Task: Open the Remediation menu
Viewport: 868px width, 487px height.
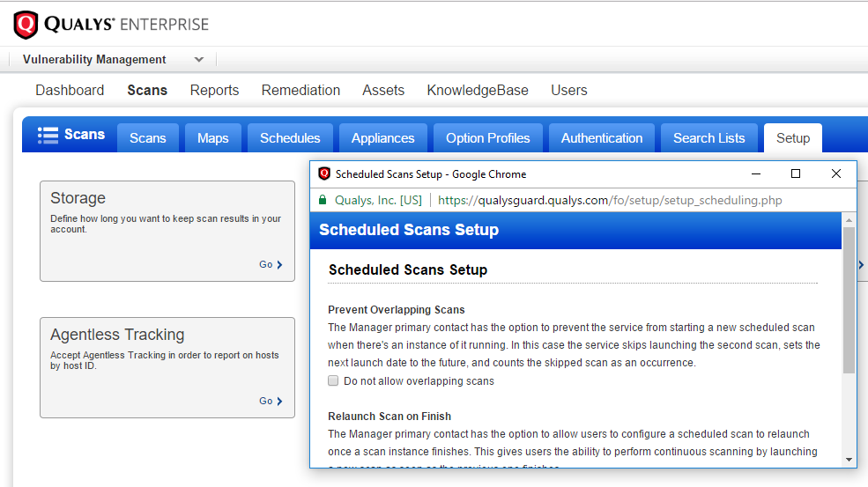Action: pyautogui.click(x=300, y=90)
